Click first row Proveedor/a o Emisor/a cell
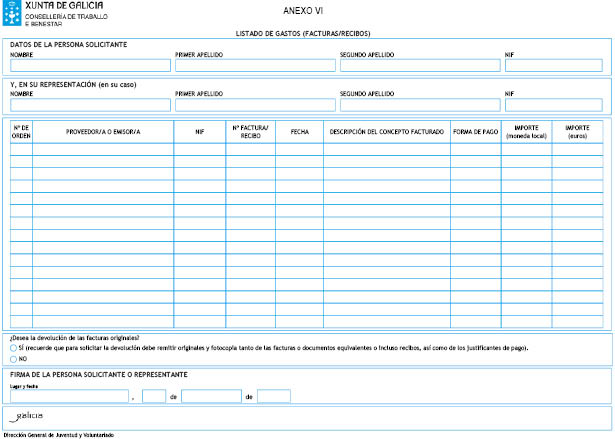 pos(103,149)
